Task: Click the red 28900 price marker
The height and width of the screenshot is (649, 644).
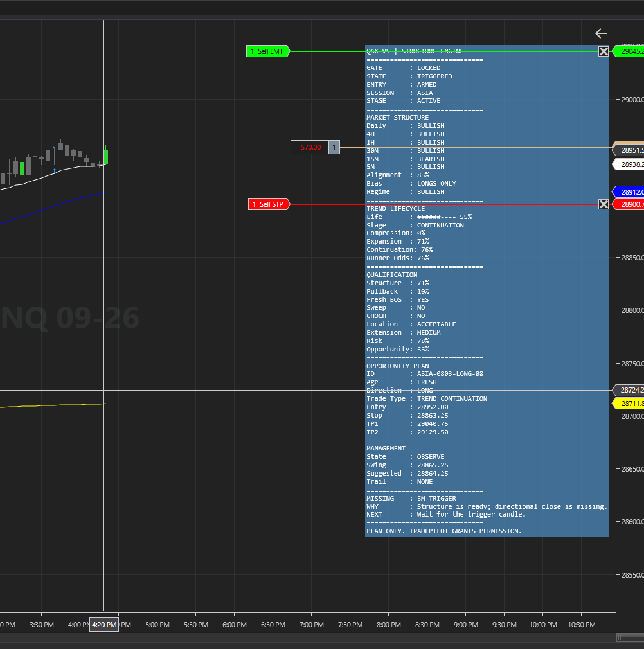Action: (629, 204)
